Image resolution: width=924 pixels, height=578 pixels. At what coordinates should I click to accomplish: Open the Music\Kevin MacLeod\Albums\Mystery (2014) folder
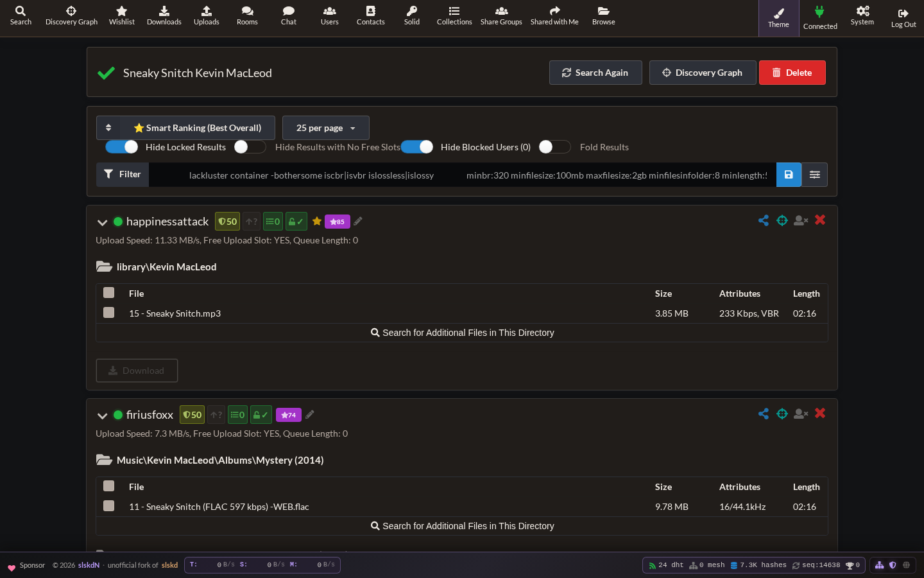click(210, 460)
